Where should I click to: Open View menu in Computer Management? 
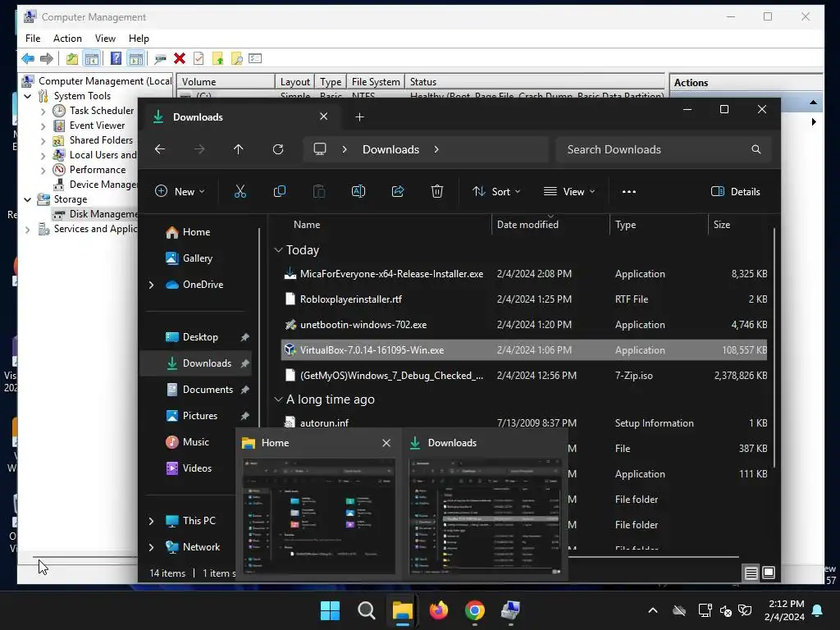pyautogui.click(x=105, y=38)
